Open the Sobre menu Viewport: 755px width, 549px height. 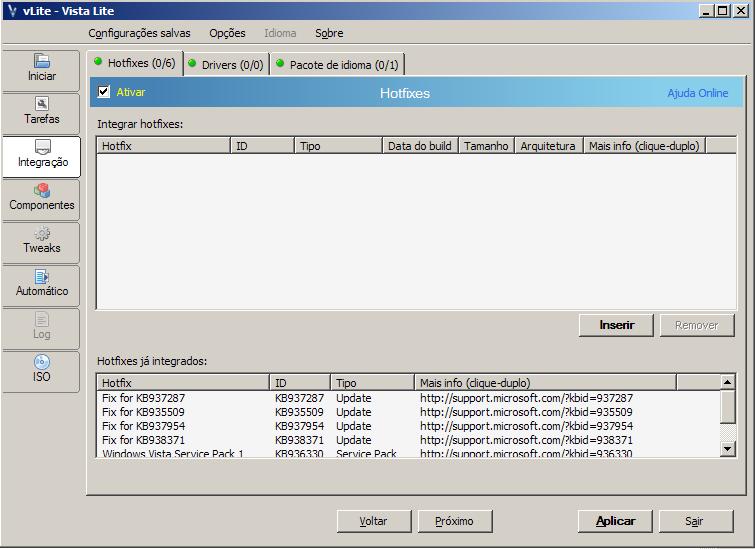pyautogui.click(x=329, y=33)
